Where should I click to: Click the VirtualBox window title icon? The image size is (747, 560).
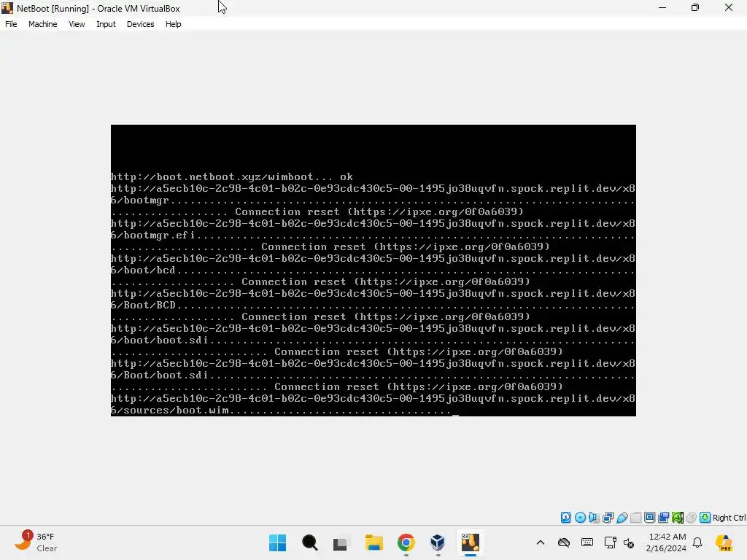tap(7, 8)
